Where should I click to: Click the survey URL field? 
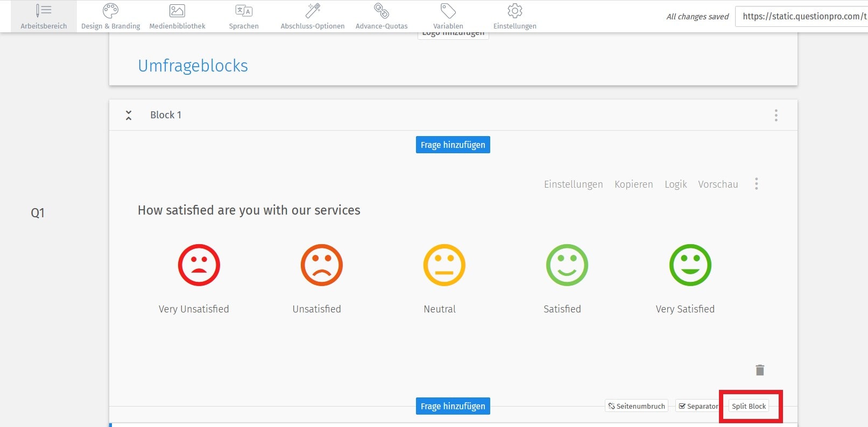(802, 16)
